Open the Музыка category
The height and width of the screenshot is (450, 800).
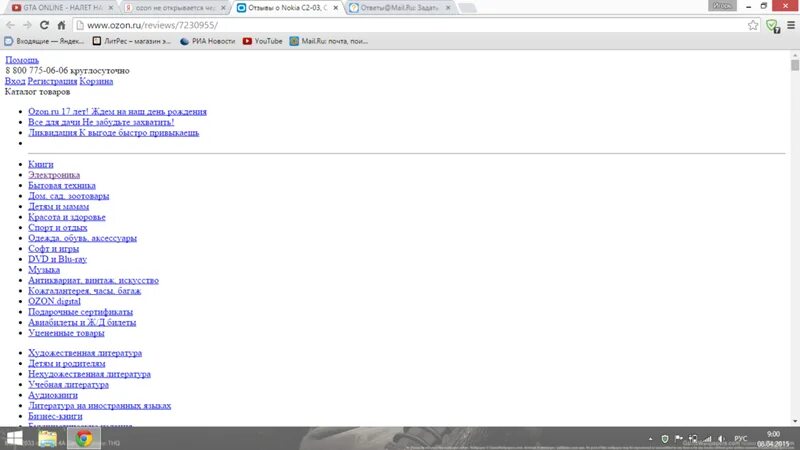(x=44, y=270)
